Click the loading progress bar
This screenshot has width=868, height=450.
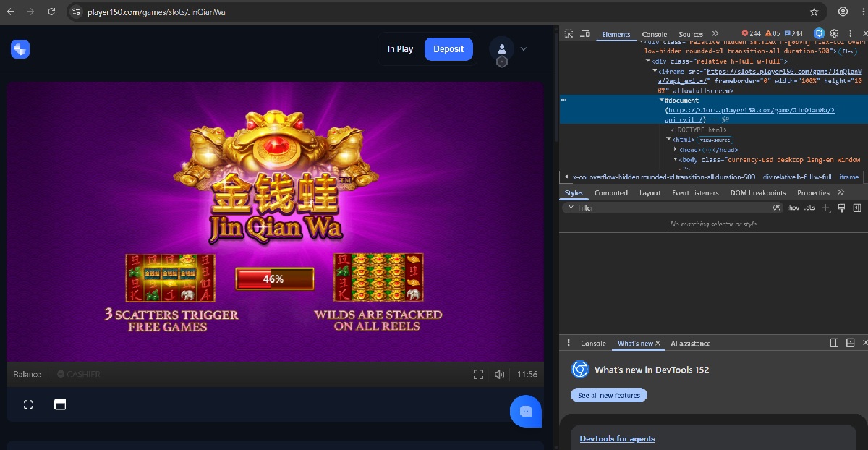tap(274, 279)
